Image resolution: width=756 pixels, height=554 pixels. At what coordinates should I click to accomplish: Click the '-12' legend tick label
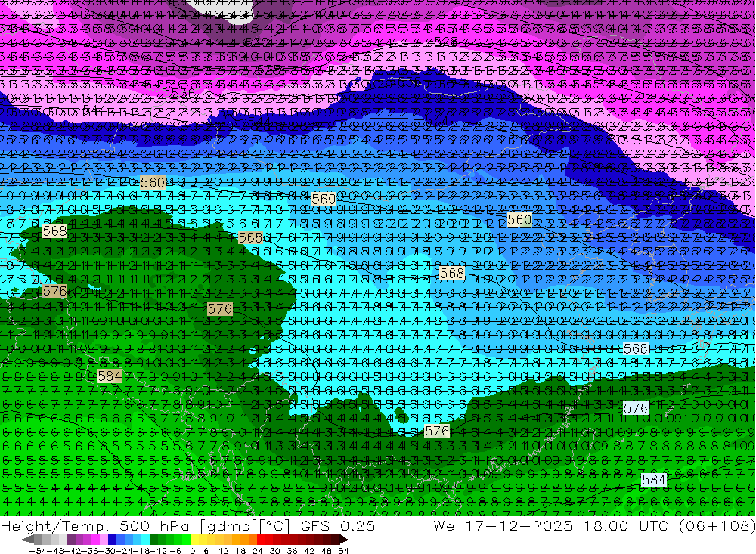(158, 551)
